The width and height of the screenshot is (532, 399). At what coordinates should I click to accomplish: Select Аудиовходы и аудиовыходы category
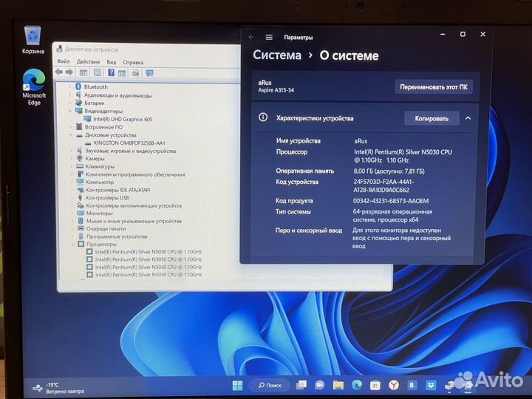117,95
